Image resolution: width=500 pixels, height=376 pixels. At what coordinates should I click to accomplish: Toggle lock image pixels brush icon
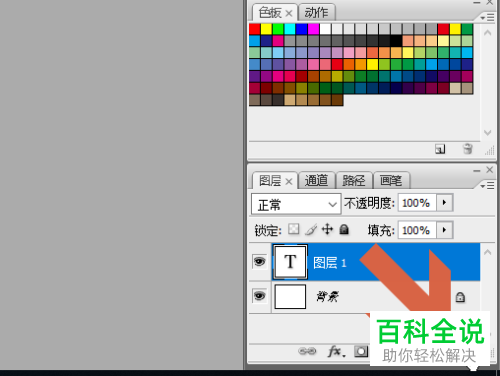(311, 229)
